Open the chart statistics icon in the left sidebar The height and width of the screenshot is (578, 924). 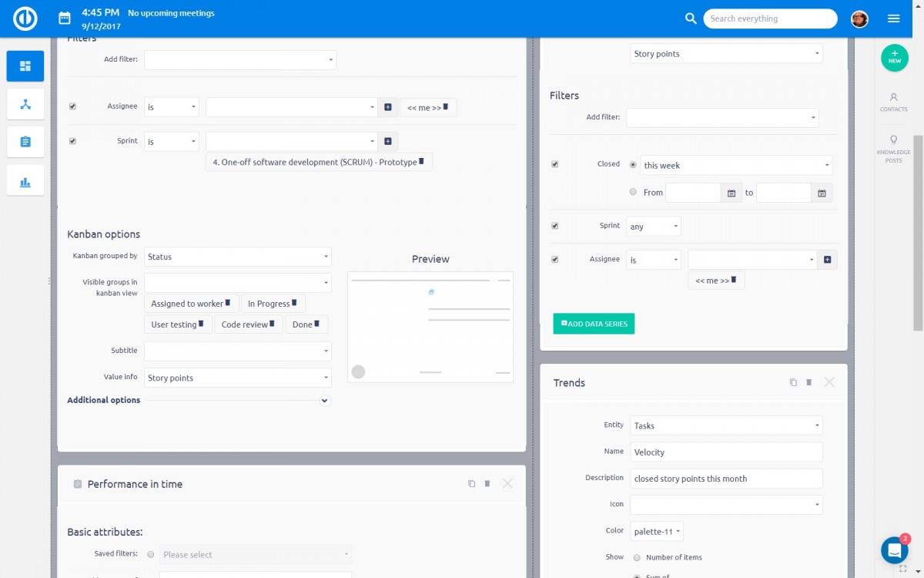click(25, 182)
